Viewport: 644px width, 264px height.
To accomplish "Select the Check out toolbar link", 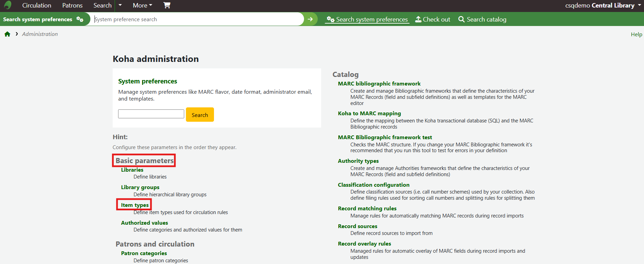I will tap(433, 19).
